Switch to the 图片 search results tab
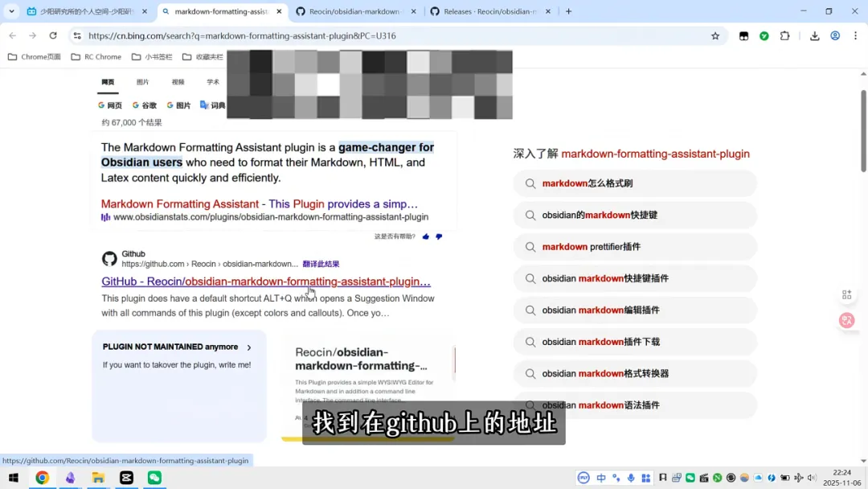The height and width of the screenshot is (489, 868). click(x=143, y=82)
